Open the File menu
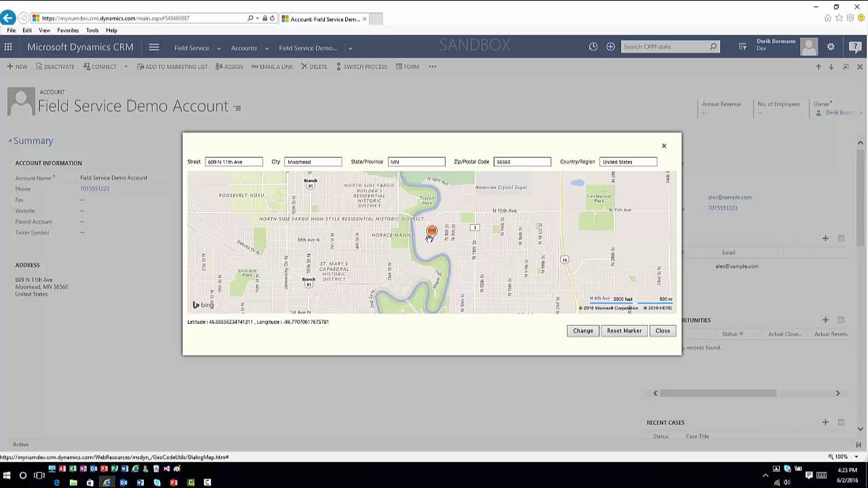The height and width of the screenshot is (488, 868). tap(12, 30)
